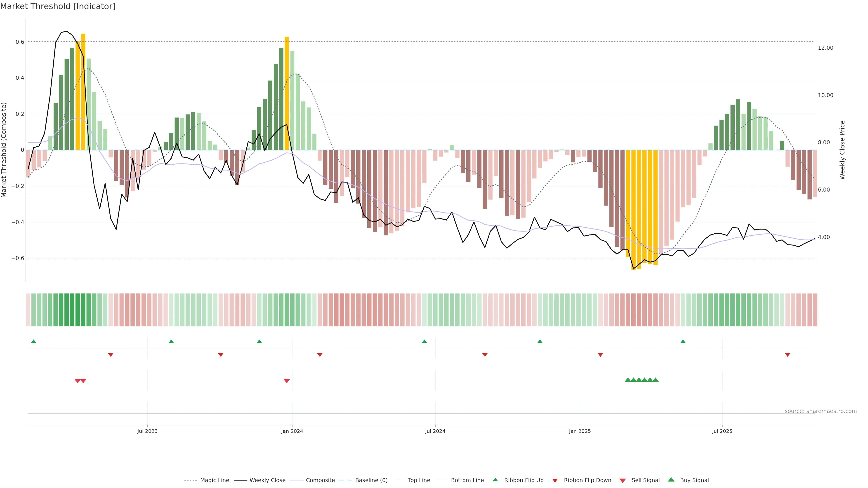Viewport: 868px width, 488px height.
Task: Toggle Weekly Close legend entry
Action: (267, 480)
